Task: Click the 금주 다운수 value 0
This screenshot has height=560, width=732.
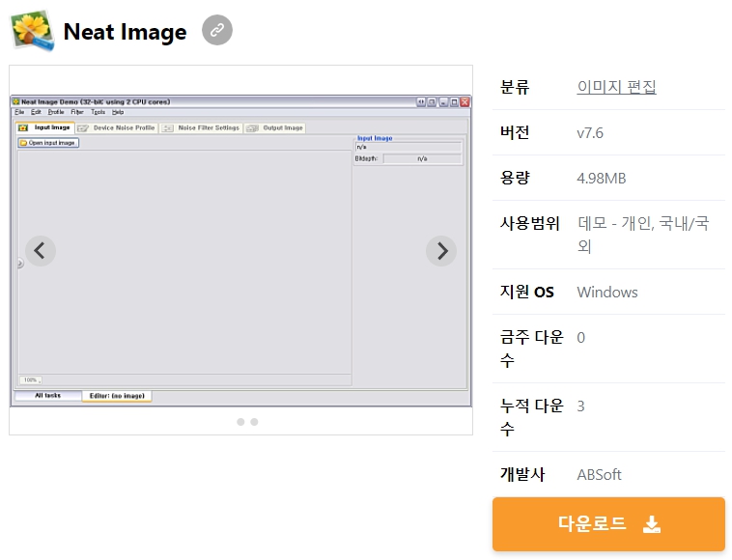Action: tap(580, 337)
